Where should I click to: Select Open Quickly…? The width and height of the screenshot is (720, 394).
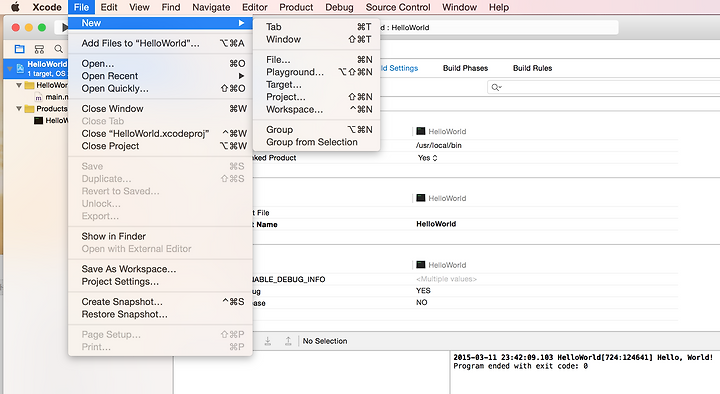(x=160, y=88)
